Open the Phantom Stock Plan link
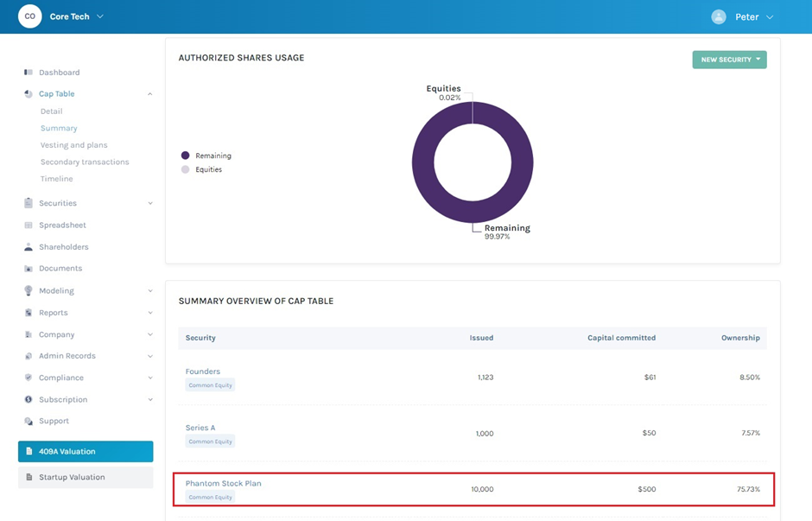812x521 pixels. pyautogui.click(x=224, y=483)
